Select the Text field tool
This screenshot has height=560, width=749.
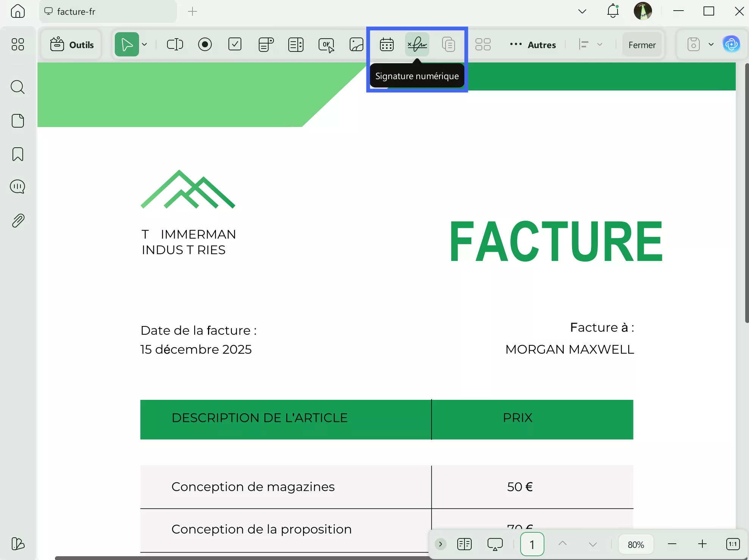[175, 44]
